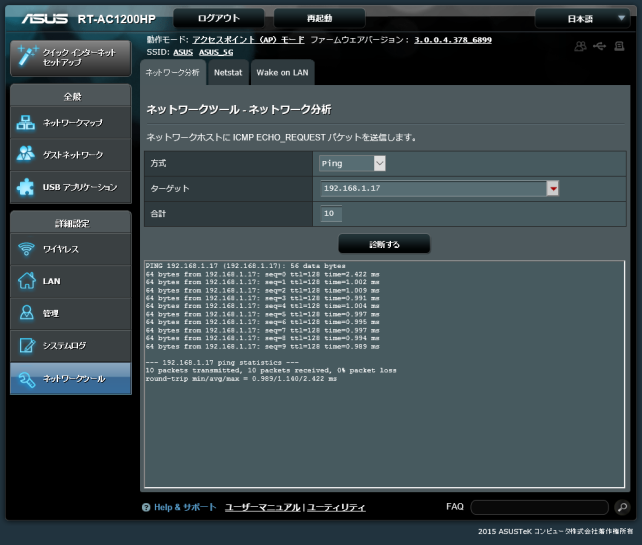Screen dimensions: 642x545
Task: Click the USB Application puzzle icon
Action: point(25,187)
